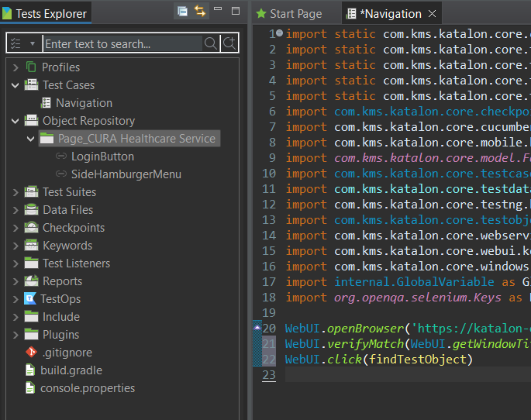
Task: Click the Profiles icon
Action: [x=31, y=67]
